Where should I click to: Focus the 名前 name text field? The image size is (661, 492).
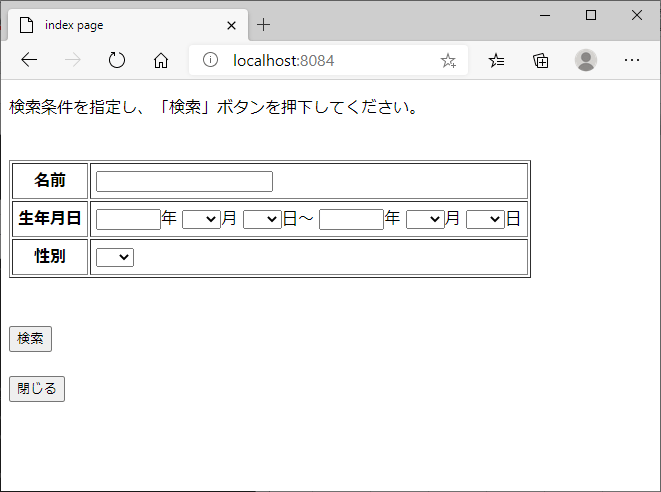coord(184,181)
